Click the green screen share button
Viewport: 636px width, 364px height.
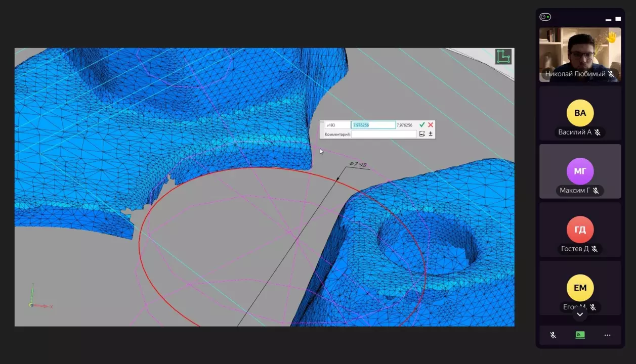tap(580, 335)
